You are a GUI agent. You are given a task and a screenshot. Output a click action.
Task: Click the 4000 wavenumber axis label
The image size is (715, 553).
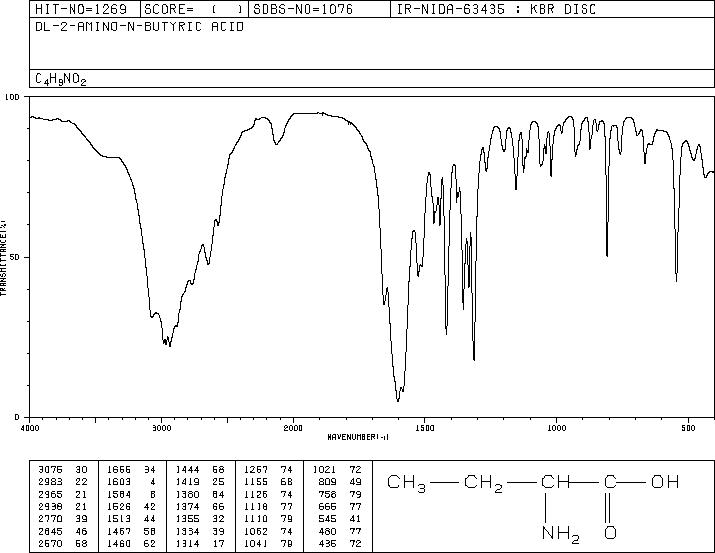pos(30,428)
